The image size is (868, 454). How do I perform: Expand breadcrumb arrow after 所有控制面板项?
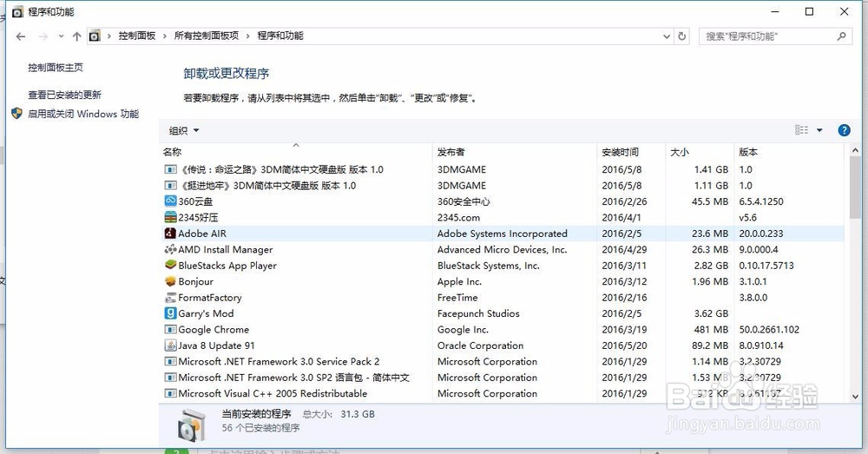pyautogui.click(x=247, y=36)
